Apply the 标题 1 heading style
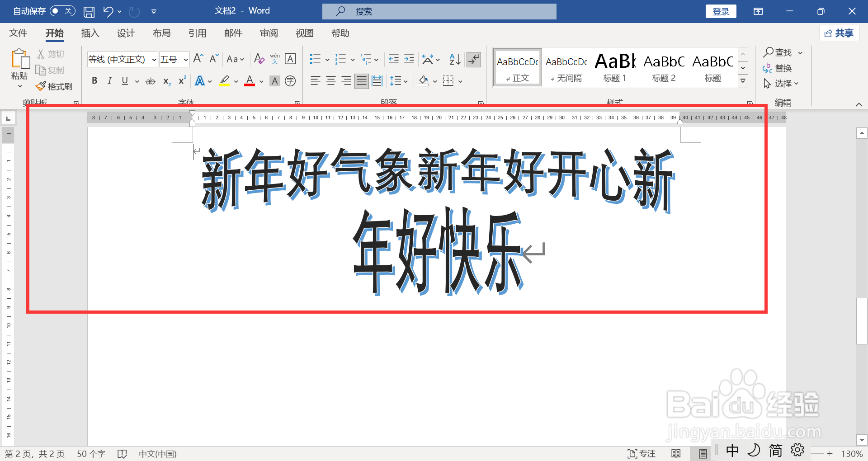 coord(615,67)
